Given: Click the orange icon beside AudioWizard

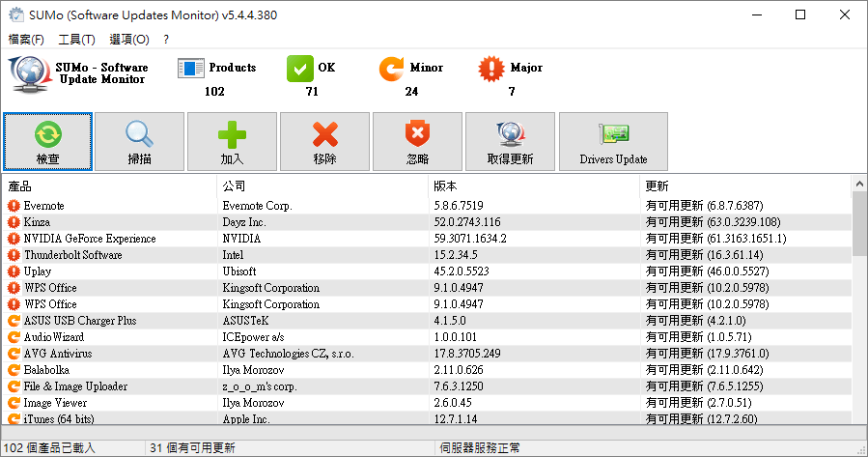Looking at the screenshot, I should pos(14,337).
